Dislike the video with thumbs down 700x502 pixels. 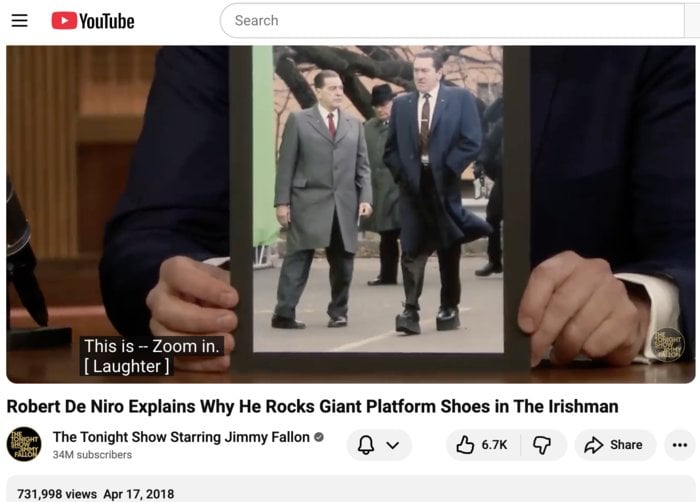pos(542,445)
